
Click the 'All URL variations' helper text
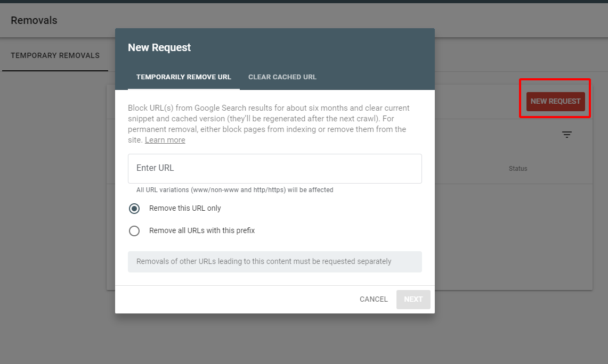234,190
